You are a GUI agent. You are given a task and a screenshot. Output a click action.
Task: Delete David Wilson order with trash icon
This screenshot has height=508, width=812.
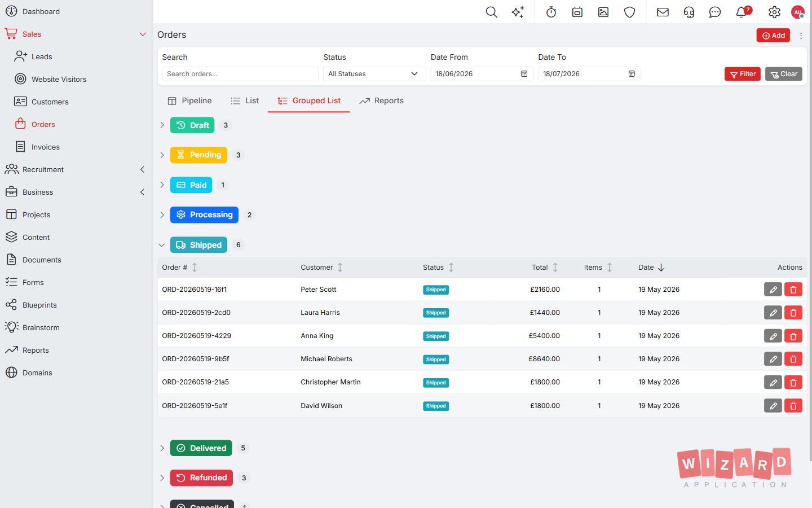(x=793, y=406)
